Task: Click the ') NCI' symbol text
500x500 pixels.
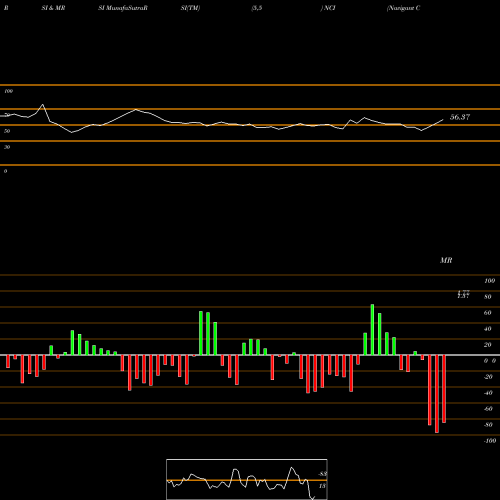Action: click(328, 8)
